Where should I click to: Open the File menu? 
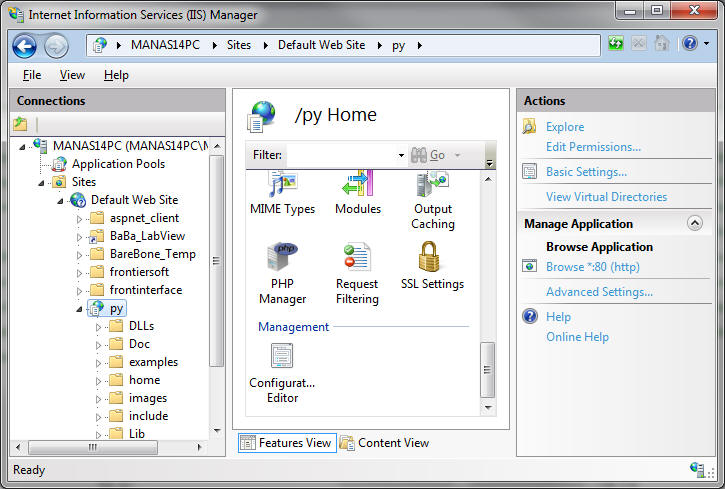pos(32,75)
